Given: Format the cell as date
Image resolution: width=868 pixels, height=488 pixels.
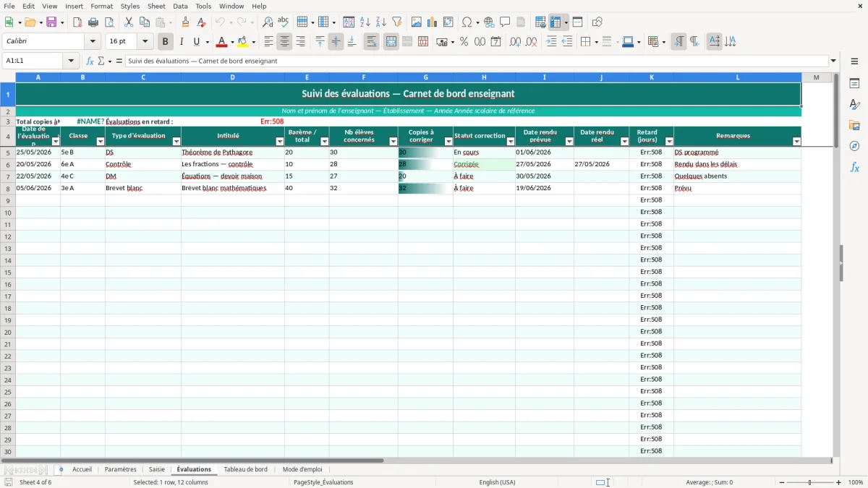Looking at the screenshot, I should click(495, 42).
